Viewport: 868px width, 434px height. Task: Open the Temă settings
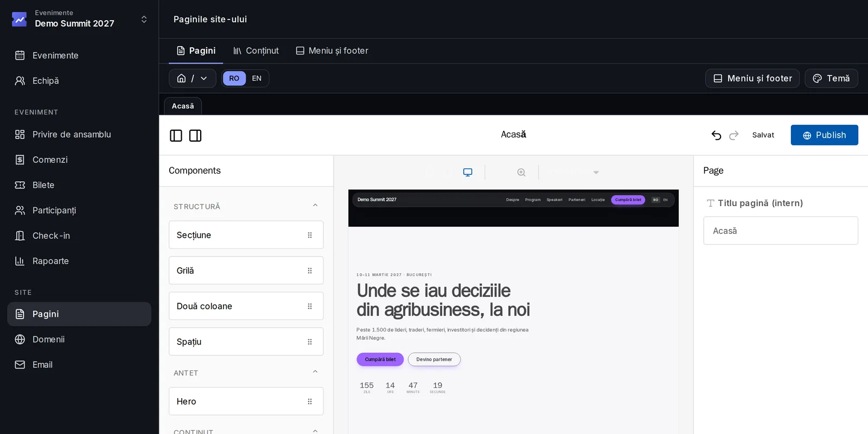click(831, 79)
